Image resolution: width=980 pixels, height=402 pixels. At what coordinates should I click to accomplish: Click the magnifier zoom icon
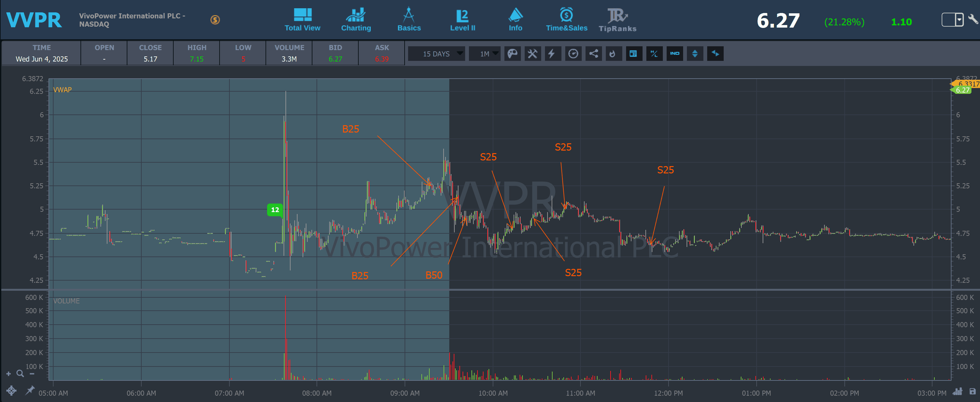20,374
